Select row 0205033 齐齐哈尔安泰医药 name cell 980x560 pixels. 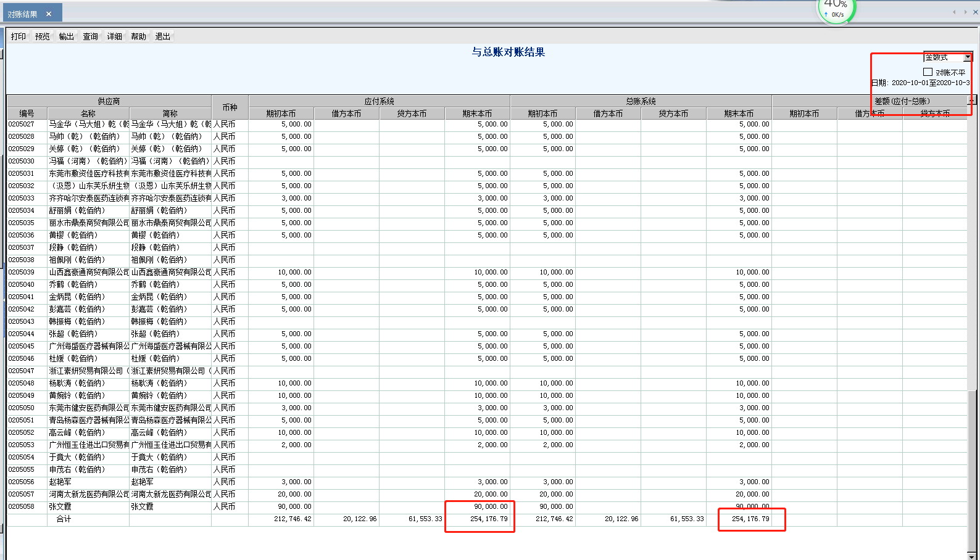(88, 198)
